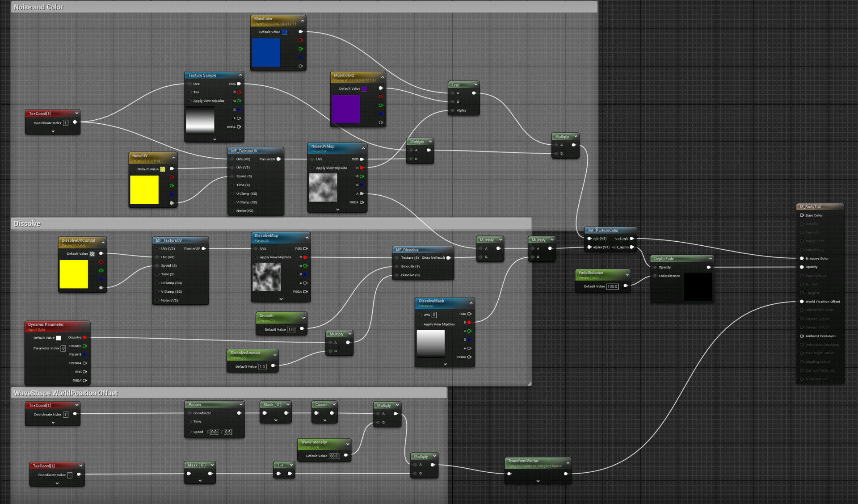Collapse the MainColor node using its arrow
Viewport: 858px width, 504px height.
pyautogui.click(x=303, y=21)
